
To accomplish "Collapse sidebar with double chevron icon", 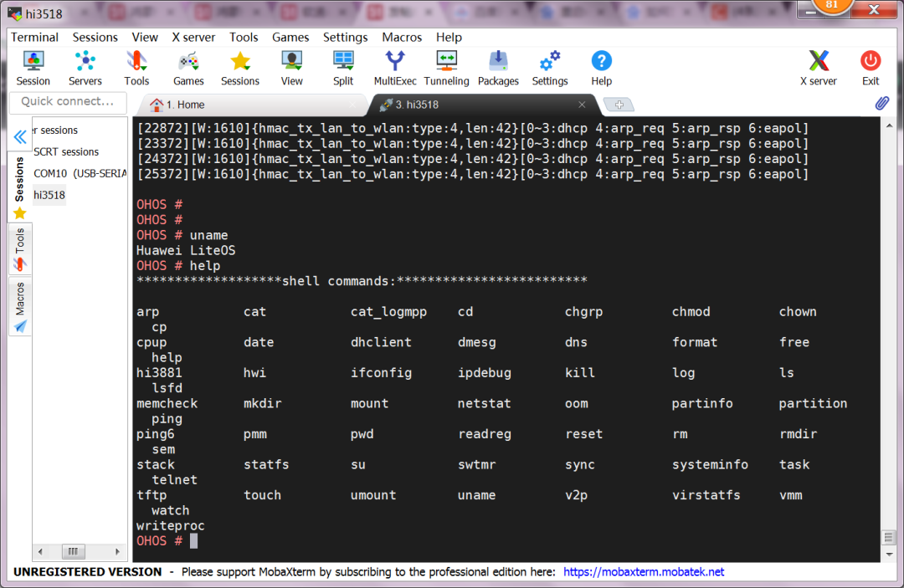I will point(20,137).
